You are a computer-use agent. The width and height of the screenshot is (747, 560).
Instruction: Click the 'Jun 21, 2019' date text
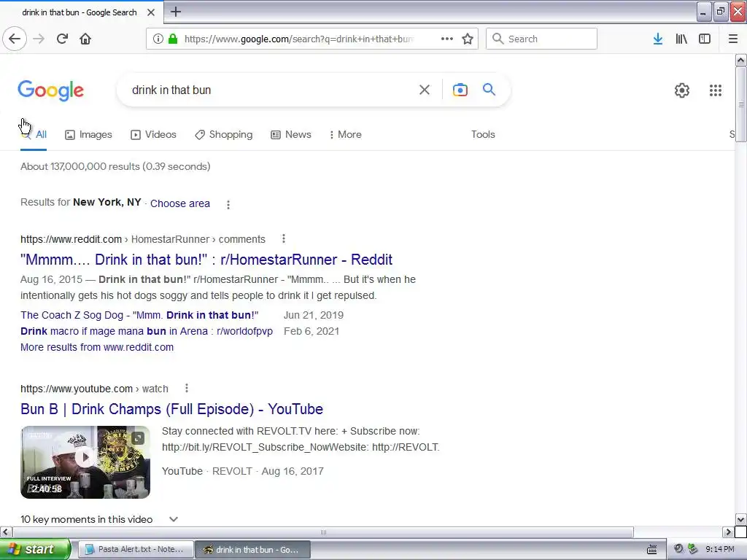(x=314, y=315)
